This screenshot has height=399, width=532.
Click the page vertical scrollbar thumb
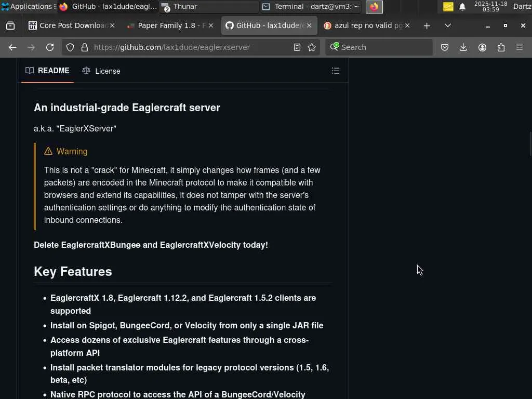[530, 143]
